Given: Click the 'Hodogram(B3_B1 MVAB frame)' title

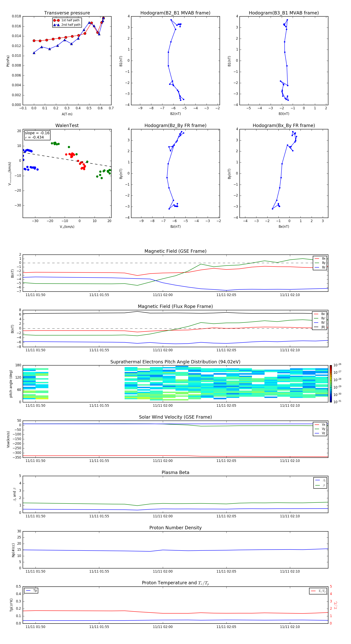Looking at the screenshot, I should [284, 13].
